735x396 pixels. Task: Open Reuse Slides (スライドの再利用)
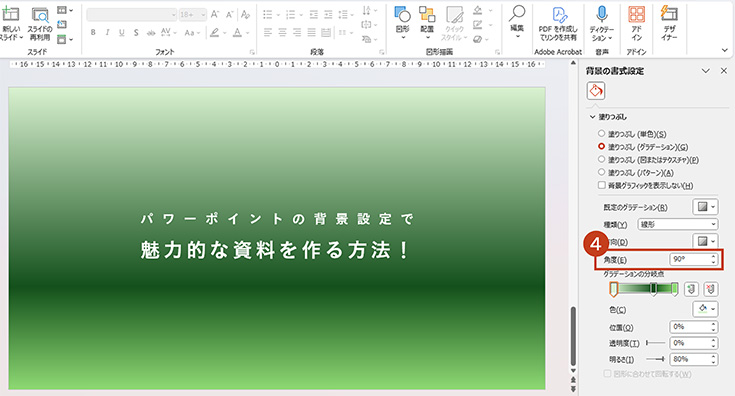pyautogui.click(x=40, y=23)
